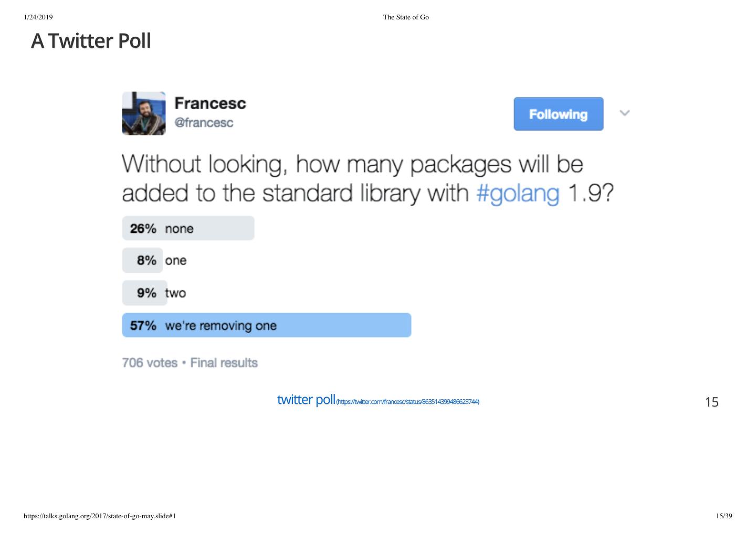Viewport: 756px width, 534px height.
Task: Click the "706 votes" count
Action: [x=150, y=363]
